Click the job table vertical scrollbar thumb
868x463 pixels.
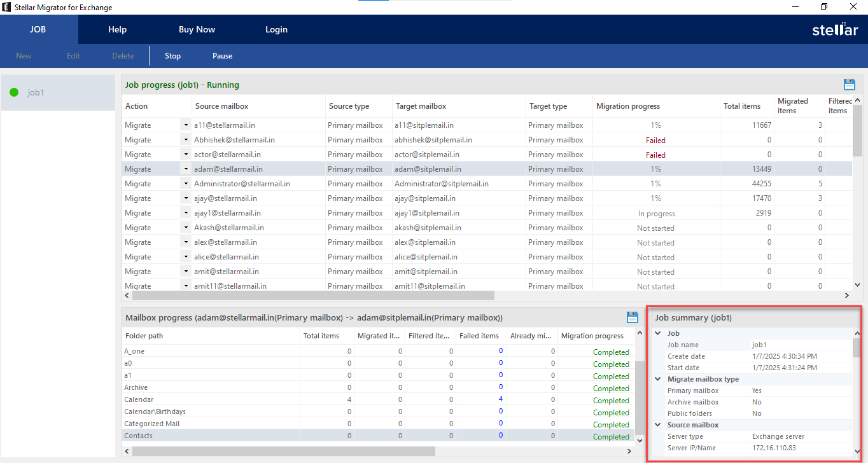[x=857, y=130]
